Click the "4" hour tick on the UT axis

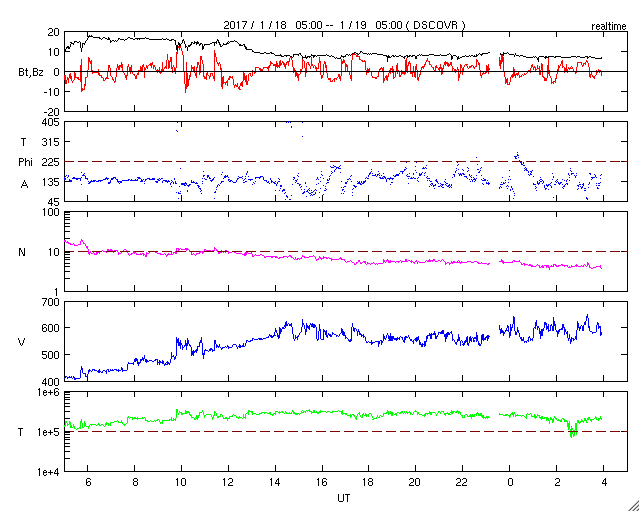604,483
